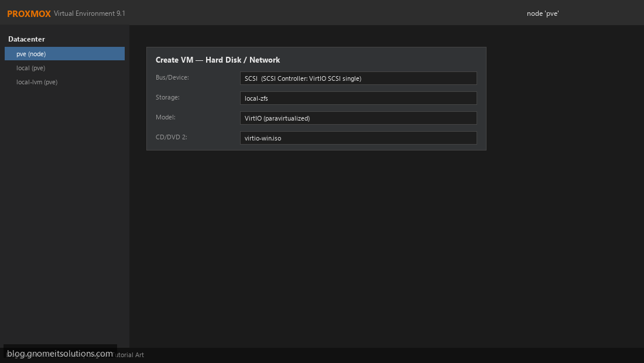Click the PROXMOX logo
Screen dimensions: 644x363
coord(29,13)
